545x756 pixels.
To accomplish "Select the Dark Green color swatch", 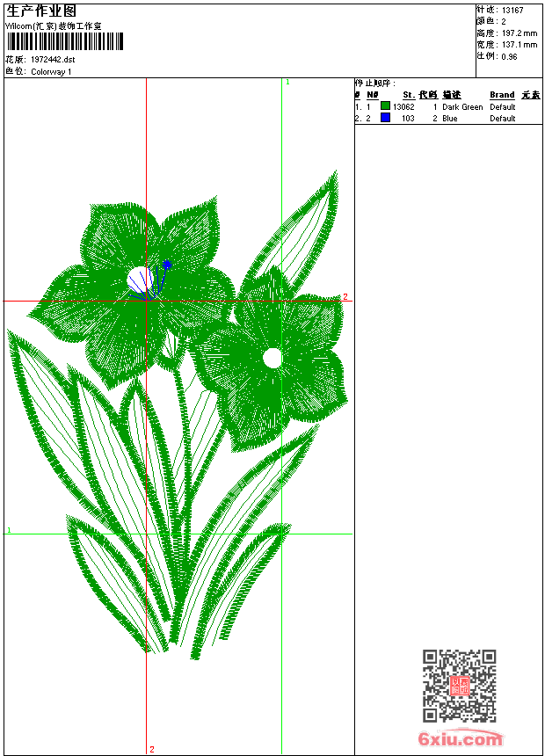I will [385, 106].
